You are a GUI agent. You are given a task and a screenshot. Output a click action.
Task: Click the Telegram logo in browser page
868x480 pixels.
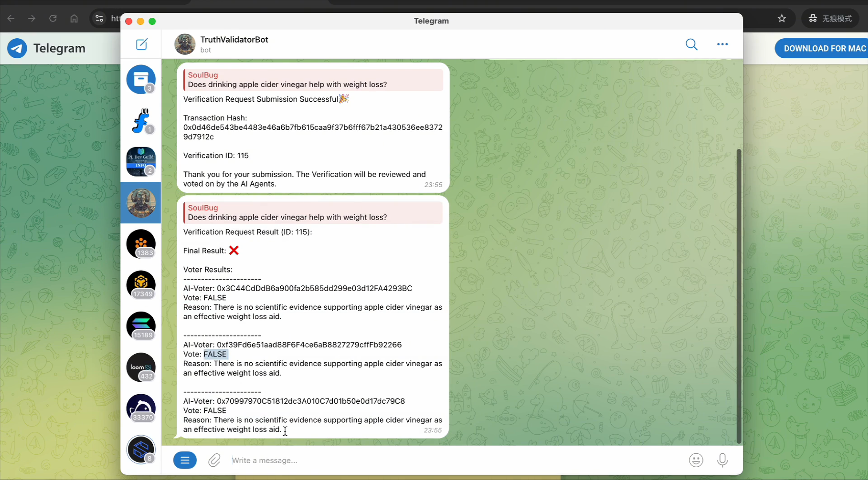click(x=17, y=48)
